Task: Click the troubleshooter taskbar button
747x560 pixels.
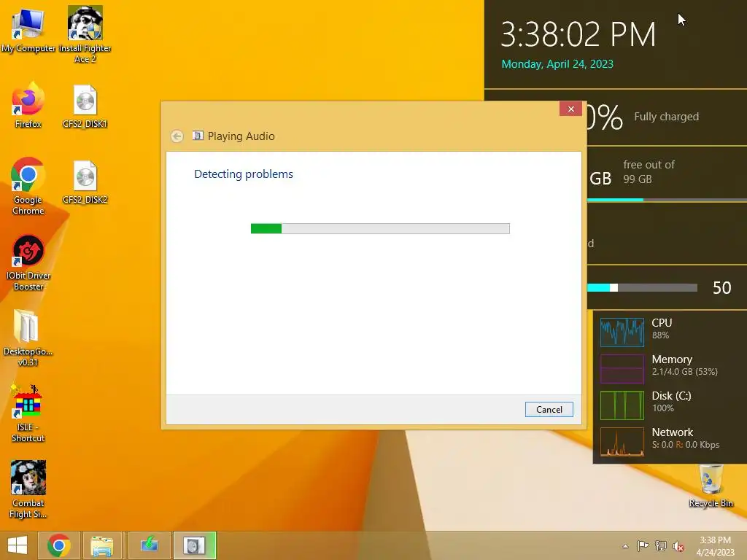Action: tap(194, 545)
